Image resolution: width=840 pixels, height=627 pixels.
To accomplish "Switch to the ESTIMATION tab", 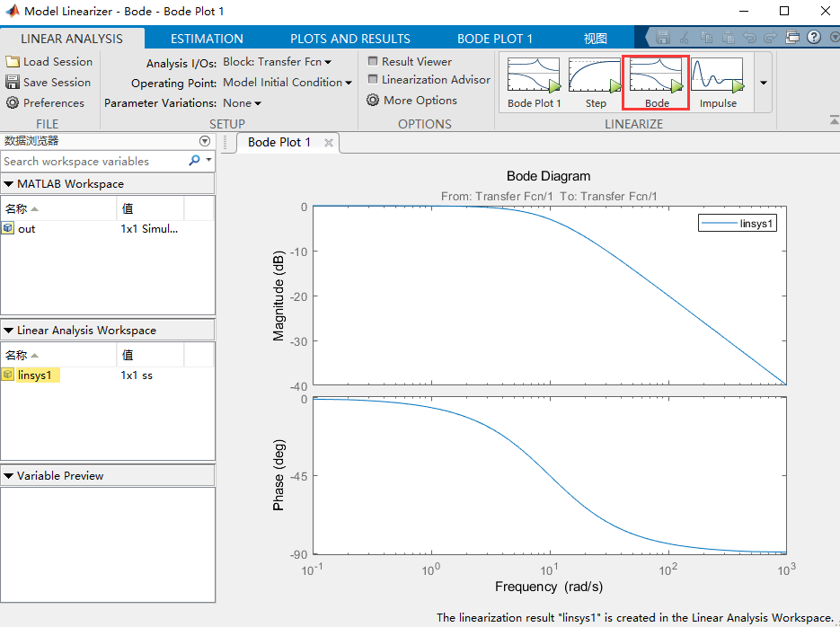I will tap(207, 39).
